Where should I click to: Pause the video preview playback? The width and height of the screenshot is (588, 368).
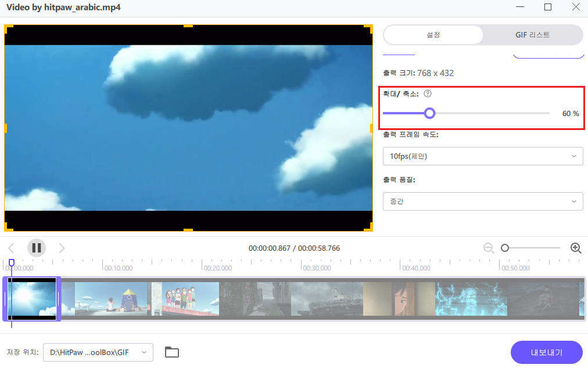37,248
